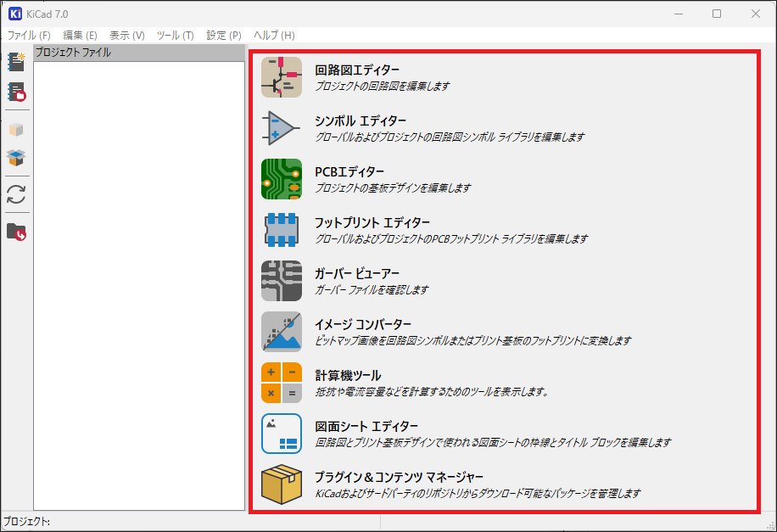Screen dimensions: 777x532
Task: Click the 図面シート エディター title text
Action: (366, 427)
